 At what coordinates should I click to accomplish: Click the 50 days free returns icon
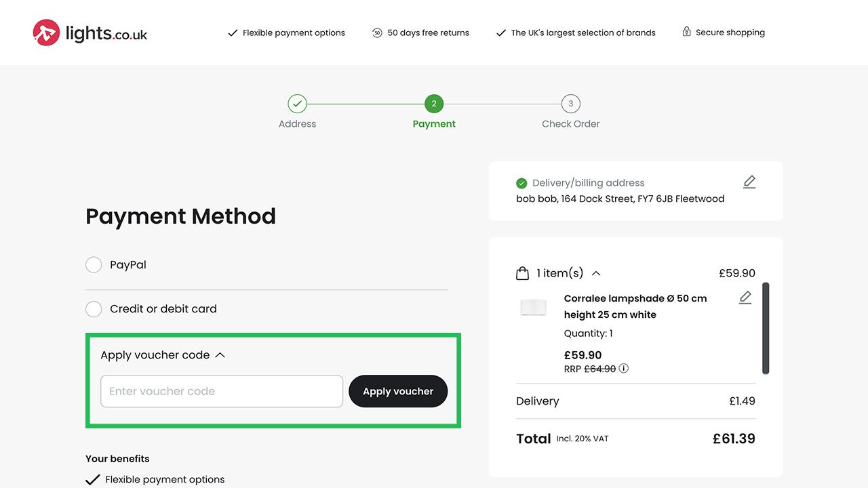point(377,33)
